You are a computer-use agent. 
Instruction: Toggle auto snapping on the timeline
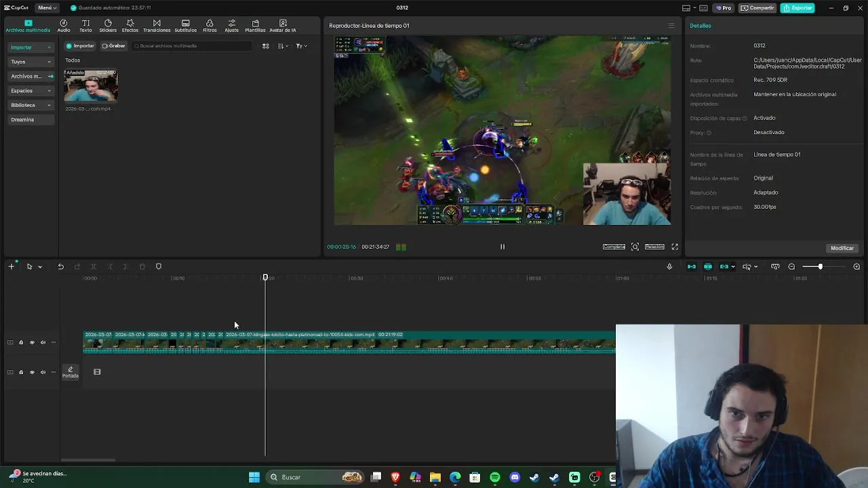tap(708, 266)
